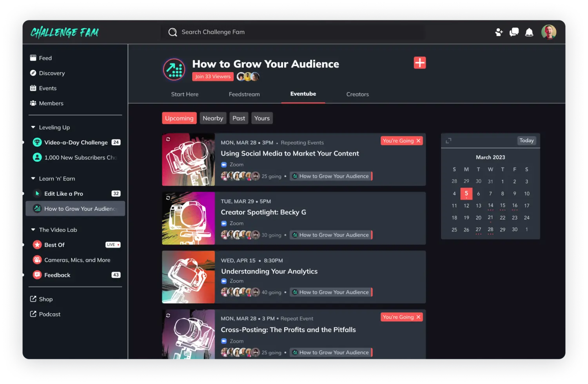Viewport: 588px width, 384px height.
Task: Cancel You're Going on Cross-Posting event
Action: coord(418,317)
